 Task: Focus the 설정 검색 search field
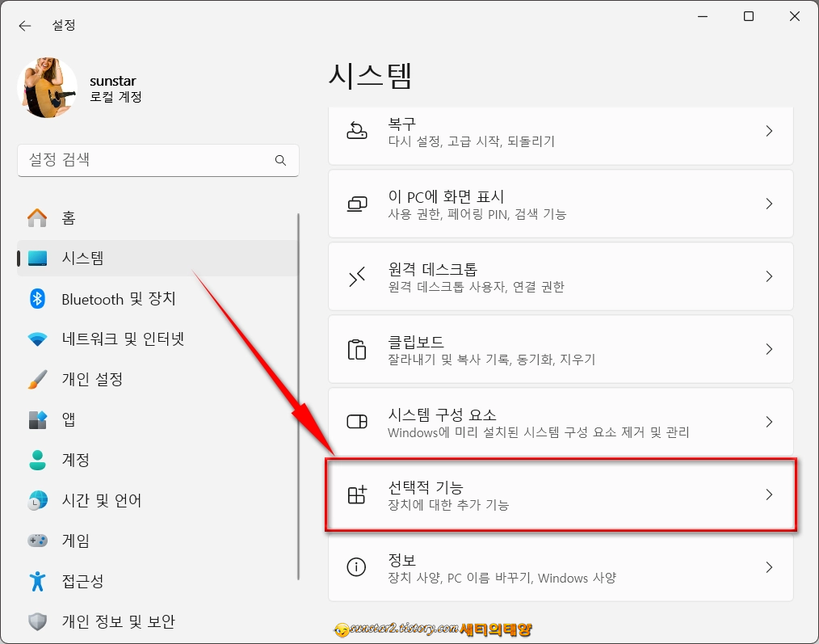click(x=158, y=161)
